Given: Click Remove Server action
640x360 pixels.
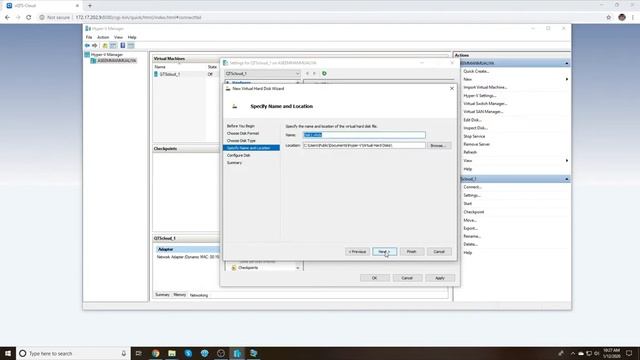Looking at the screenshot, I should click(476, 144).
